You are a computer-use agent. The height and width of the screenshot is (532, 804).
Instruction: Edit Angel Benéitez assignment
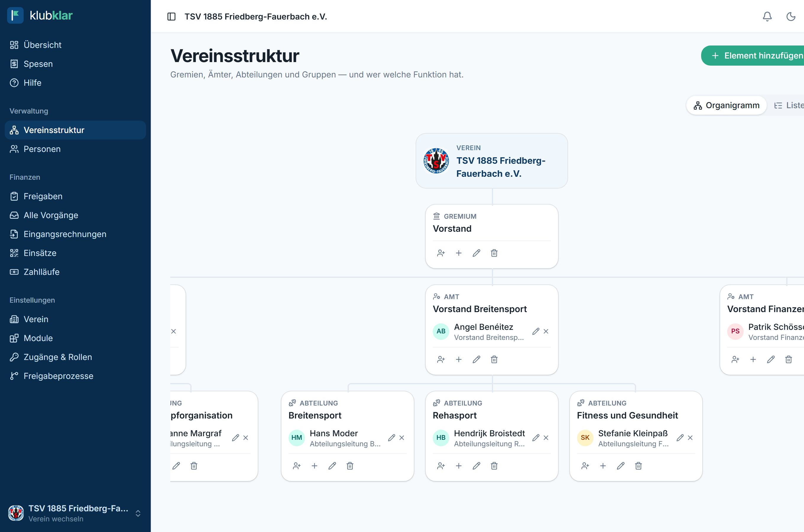point(536,332)
